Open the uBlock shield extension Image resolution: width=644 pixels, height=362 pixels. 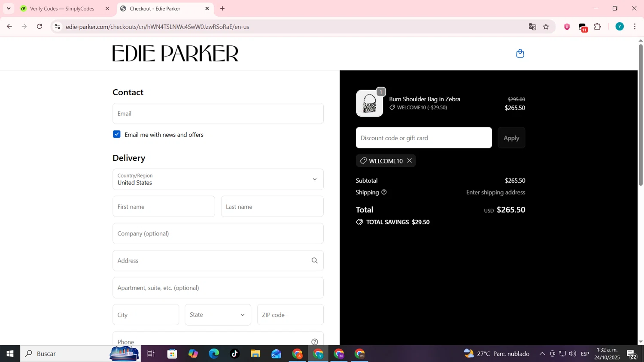(567, 27)
